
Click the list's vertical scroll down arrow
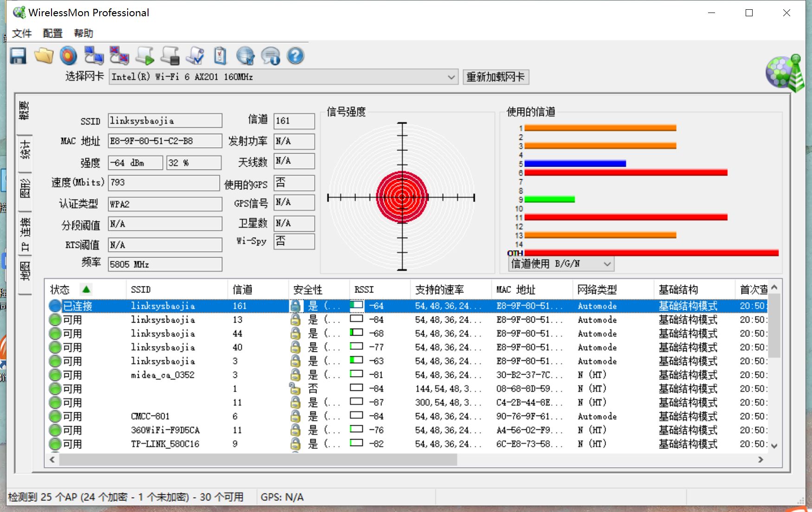click(x=774, y=446)
